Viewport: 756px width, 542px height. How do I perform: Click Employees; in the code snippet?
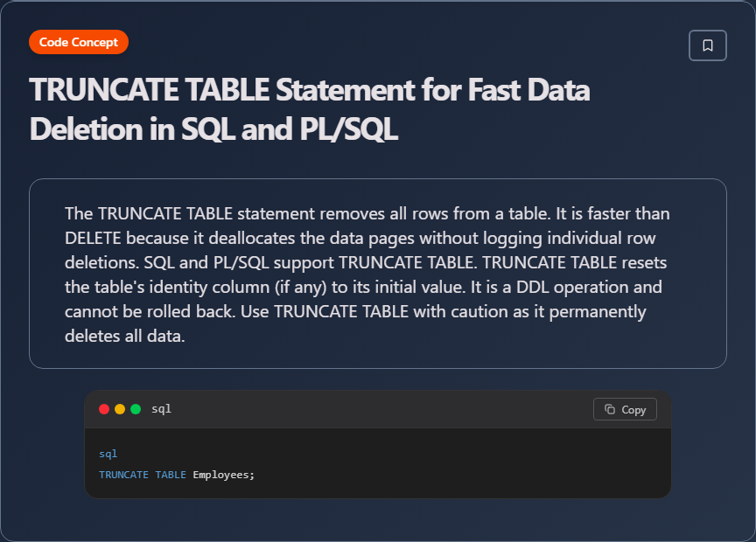[x=223, y=475]
